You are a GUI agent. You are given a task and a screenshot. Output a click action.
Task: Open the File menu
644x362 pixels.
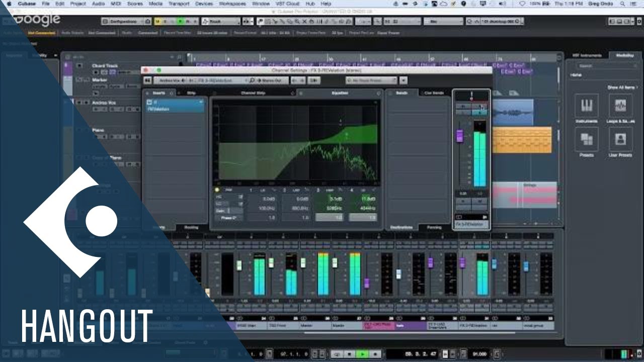[x=46, y=4]
